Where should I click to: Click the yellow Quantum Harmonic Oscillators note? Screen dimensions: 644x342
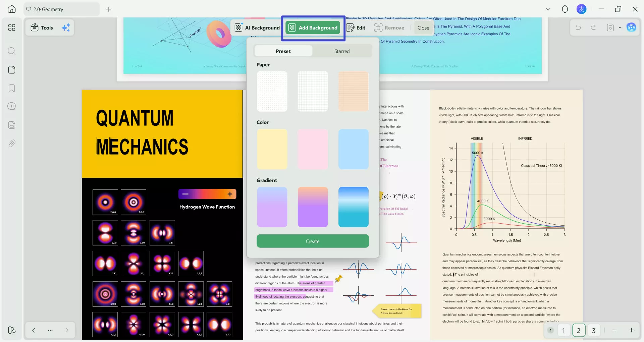397,311
